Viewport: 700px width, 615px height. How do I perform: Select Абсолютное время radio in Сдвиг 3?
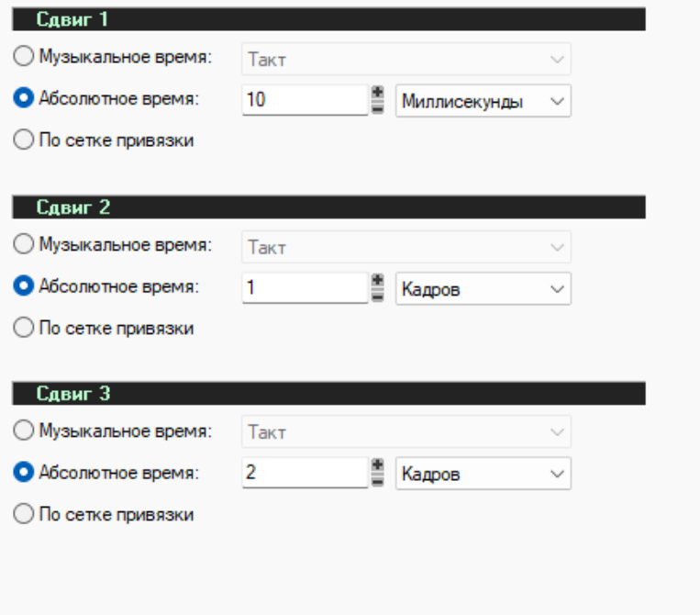pyautogui.click(x=25, y=473)
